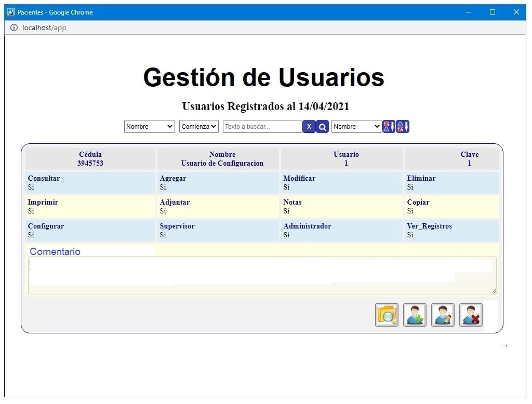Click the 'Usuario de Configuracion' name value

(222, 163)
